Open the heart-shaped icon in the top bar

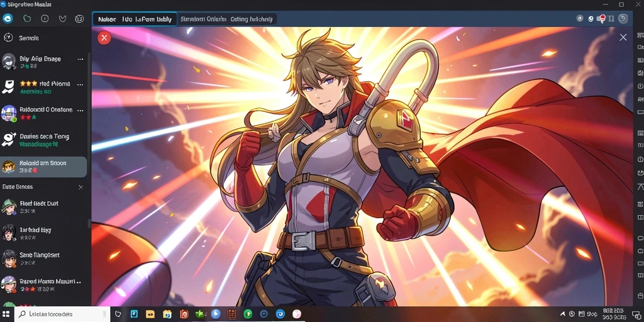[x=62, y=18]
